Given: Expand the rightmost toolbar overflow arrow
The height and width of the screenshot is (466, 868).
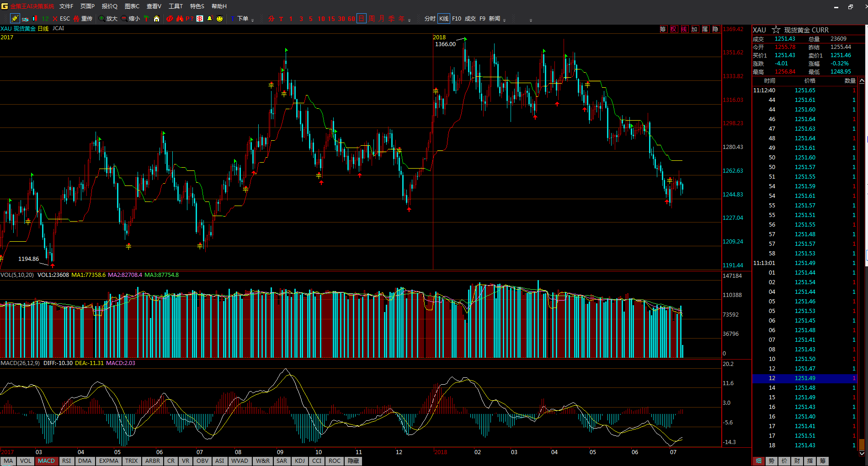Looking at the screenshot, I should tap(531, 20).
